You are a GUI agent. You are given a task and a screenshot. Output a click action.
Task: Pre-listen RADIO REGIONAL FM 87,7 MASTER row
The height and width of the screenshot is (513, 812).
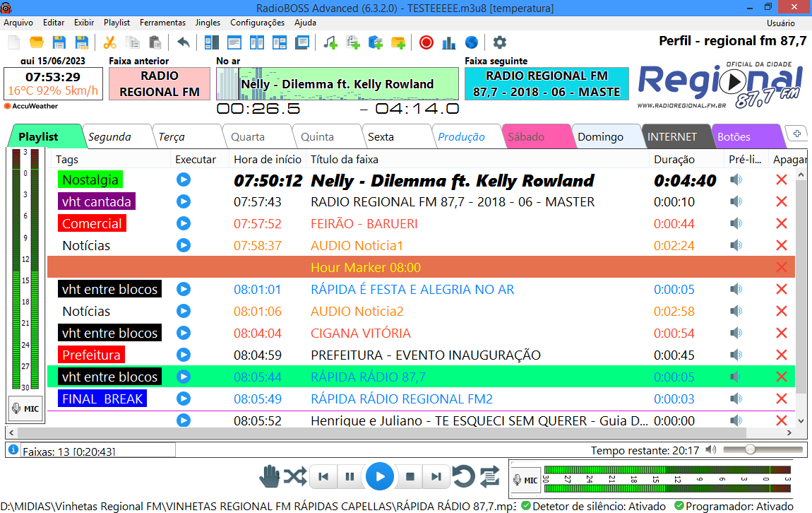pos(736,201)
